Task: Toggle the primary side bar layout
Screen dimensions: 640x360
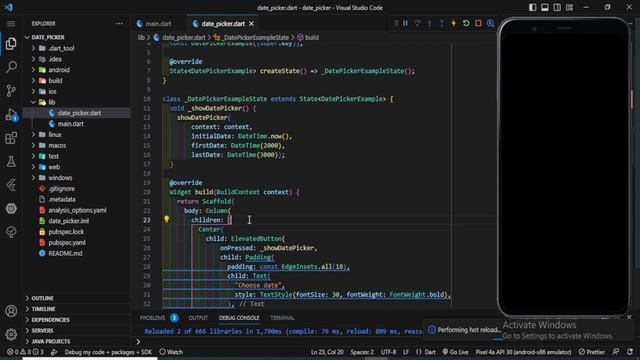Action: (533, 7)
